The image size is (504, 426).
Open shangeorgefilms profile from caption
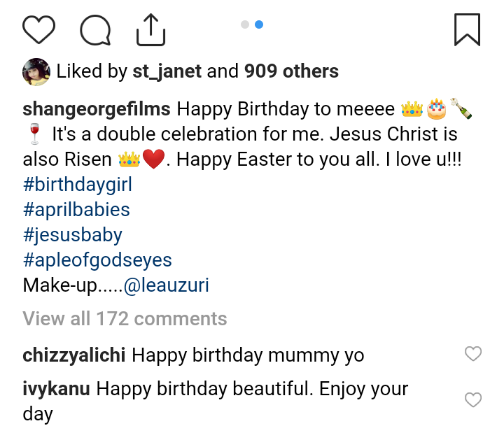tap(97, 109)
